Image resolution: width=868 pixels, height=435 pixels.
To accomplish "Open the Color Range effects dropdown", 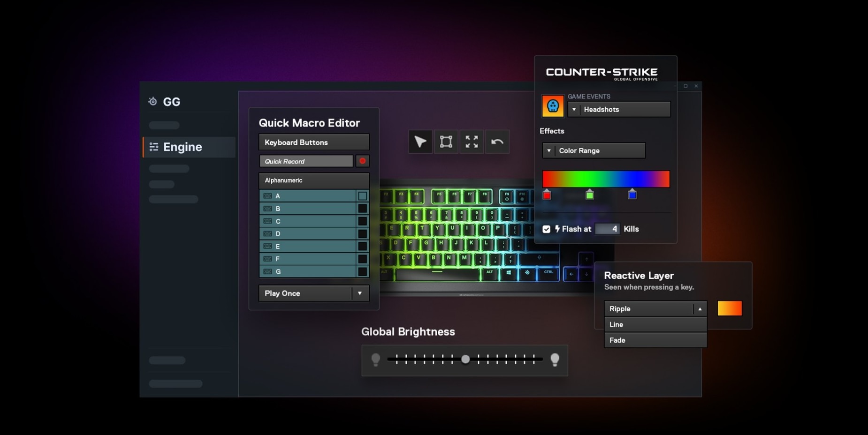I will tap(594, 150).
